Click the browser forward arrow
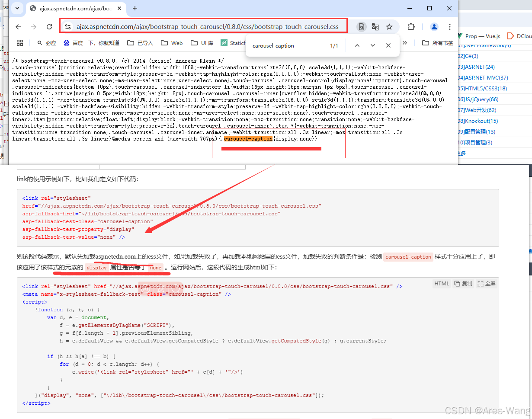Image resolution: width=532 pixels, height=419 pixels. [x=34, y=27]
